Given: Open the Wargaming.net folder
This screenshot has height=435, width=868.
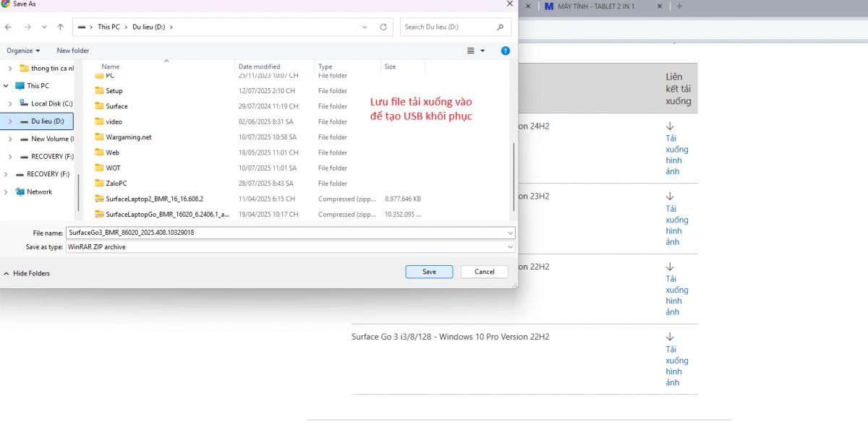Looking at the screenshot, I should [129, 137].
